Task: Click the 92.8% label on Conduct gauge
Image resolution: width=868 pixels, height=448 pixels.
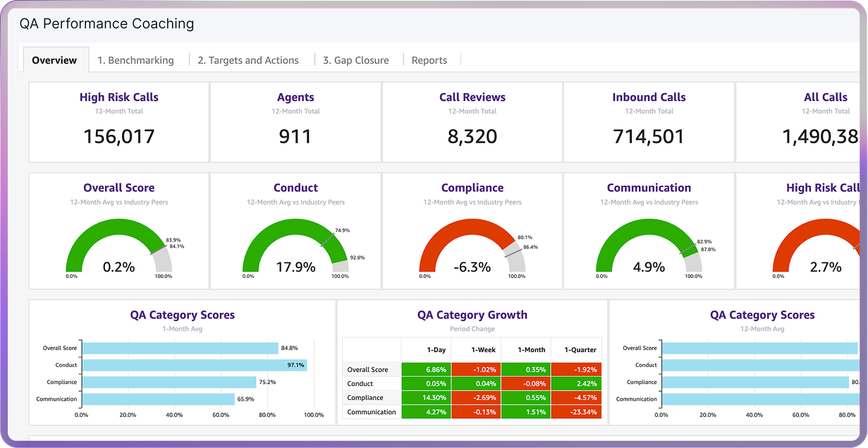Action: coord(357,258)
